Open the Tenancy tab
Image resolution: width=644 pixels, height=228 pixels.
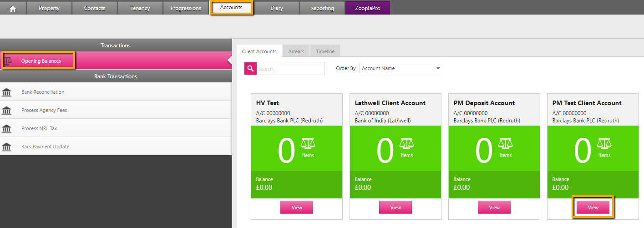coord(140,8)
